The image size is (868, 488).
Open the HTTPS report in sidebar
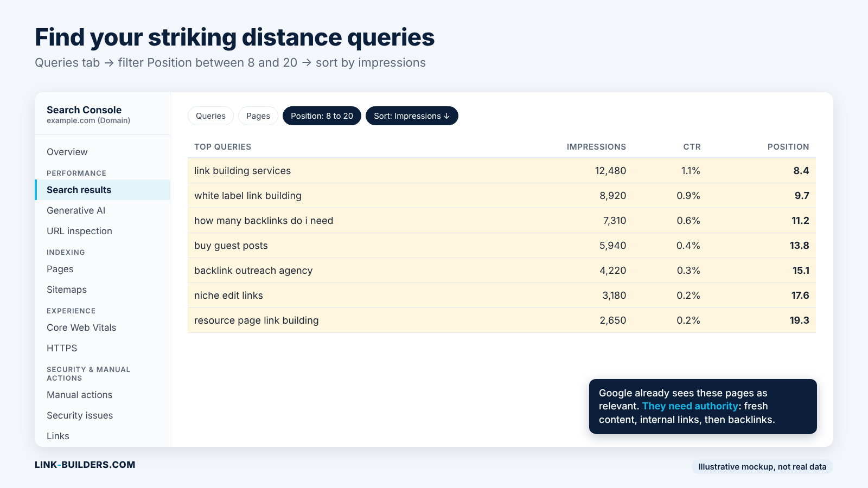pos(62,348)
